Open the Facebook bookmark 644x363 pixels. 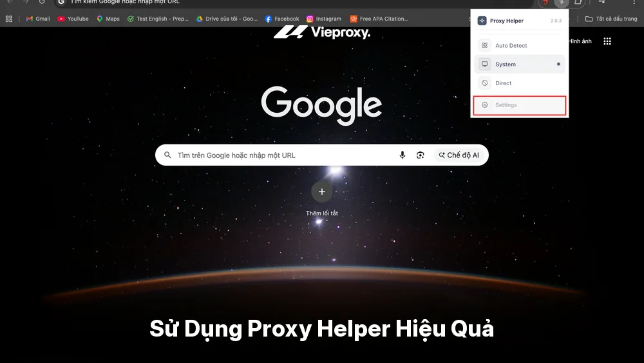click(x=282, y=19)
